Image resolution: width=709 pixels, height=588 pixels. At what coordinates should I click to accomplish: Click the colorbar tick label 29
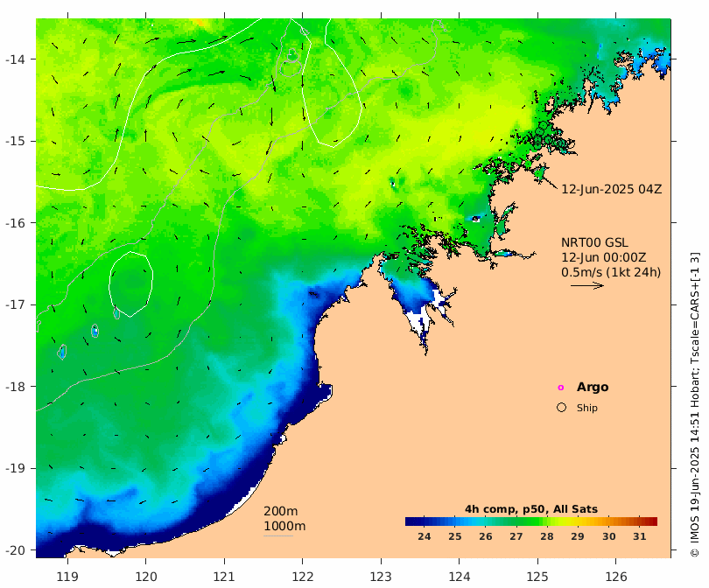pos(578,536)
